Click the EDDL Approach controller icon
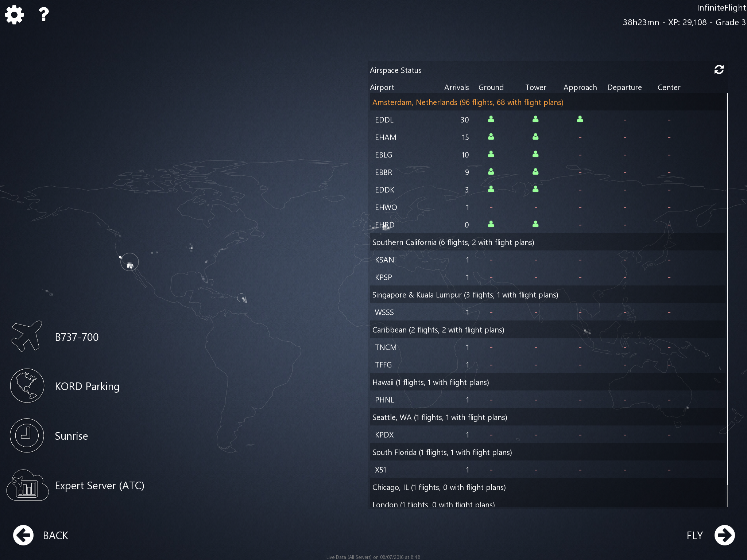747x560 pixels. (x=580, y=119)
